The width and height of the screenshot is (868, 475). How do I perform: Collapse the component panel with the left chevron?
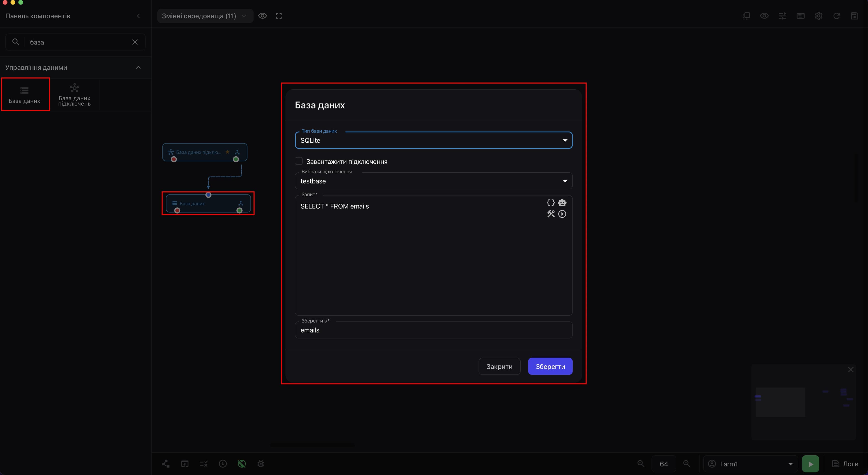pos(138,16)
